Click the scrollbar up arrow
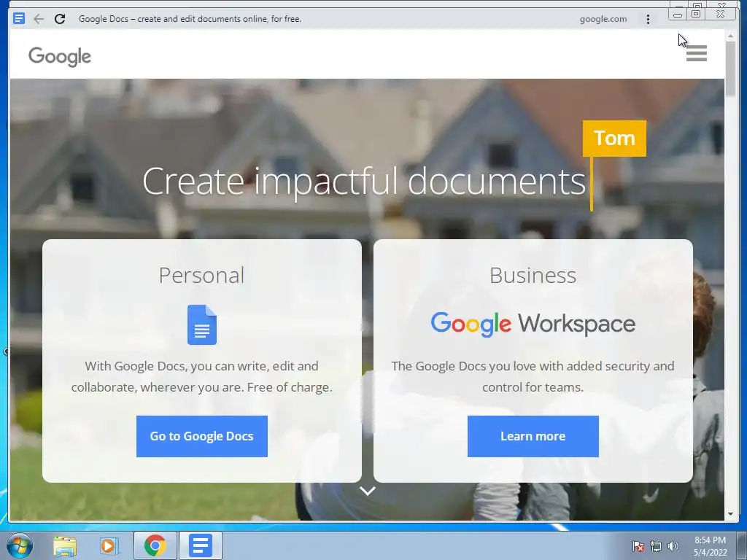Viewport: 747px width, 560px height. pyautogui.click(x=730, y=36)
